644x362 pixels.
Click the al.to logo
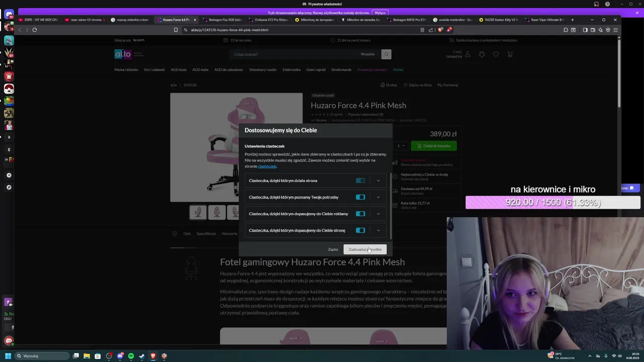[x=123, y=54]
